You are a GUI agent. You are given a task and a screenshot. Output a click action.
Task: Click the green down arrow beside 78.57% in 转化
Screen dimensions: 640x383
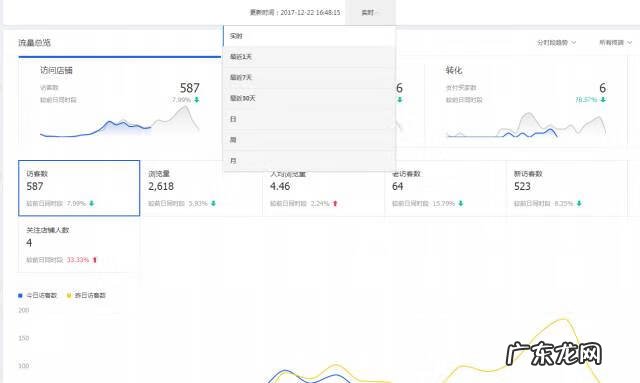603,100
